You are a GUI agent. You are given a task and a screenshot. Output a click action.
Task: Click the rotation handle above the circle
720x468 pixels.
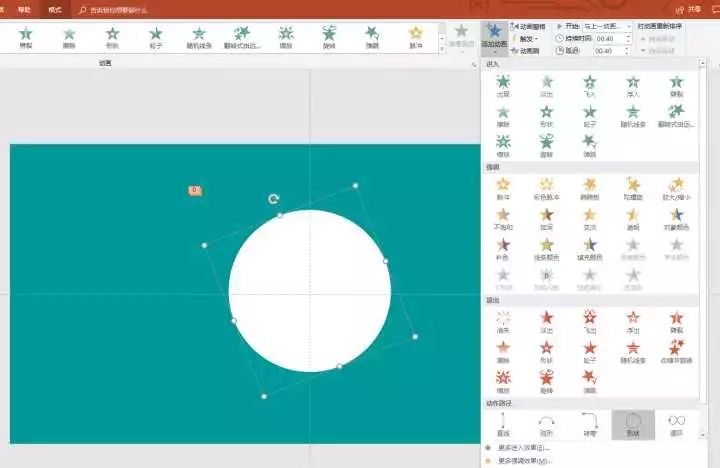pos(273,199)
